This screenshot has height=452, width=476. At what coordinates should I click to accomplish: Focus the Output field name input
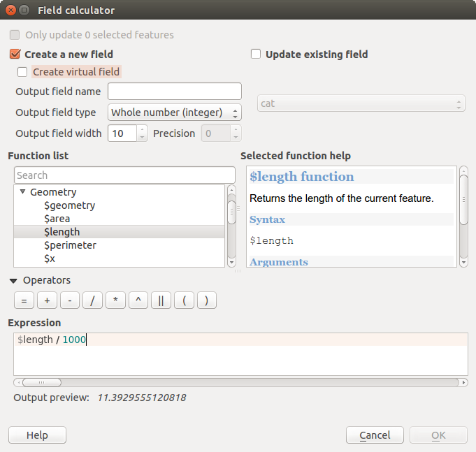point(175,92)
